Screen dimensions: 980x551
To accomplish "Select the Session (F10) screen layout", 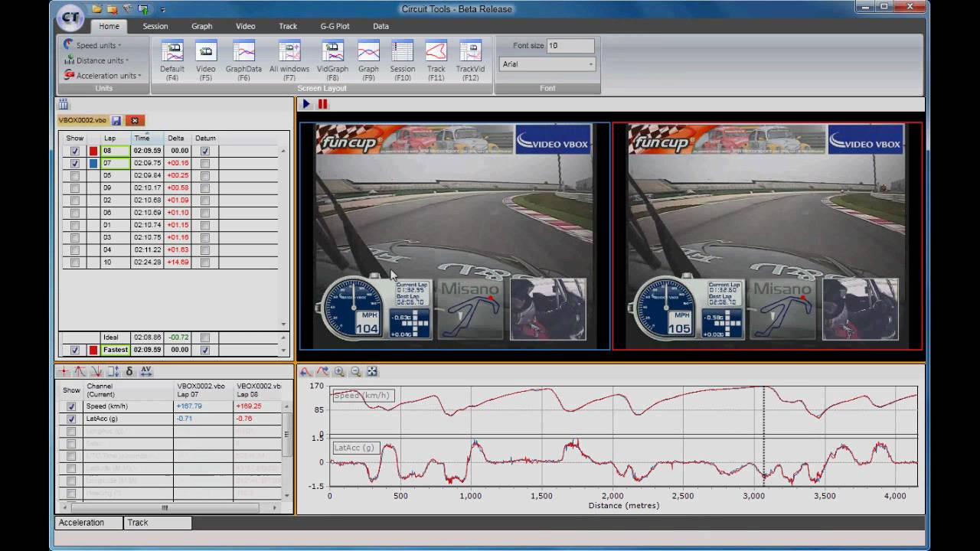I will 403,61.
